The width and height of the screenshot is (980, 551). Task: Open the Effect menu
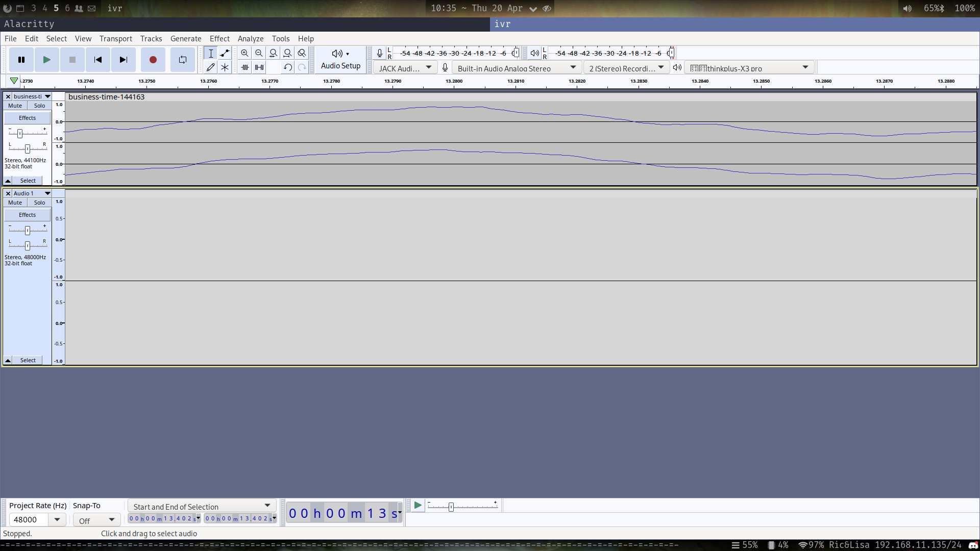coord(219,38)
